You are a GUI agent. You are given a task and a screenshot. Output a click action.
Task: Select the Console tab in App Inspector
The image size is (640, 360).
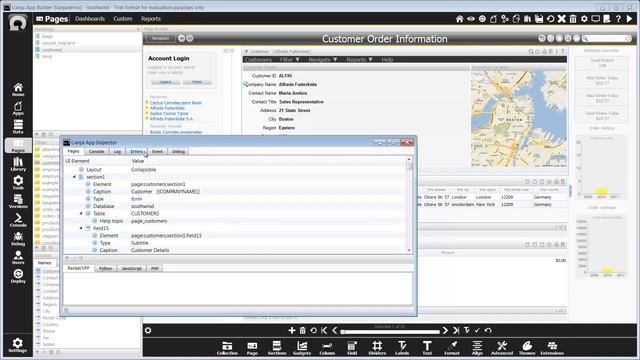[96, 151]
